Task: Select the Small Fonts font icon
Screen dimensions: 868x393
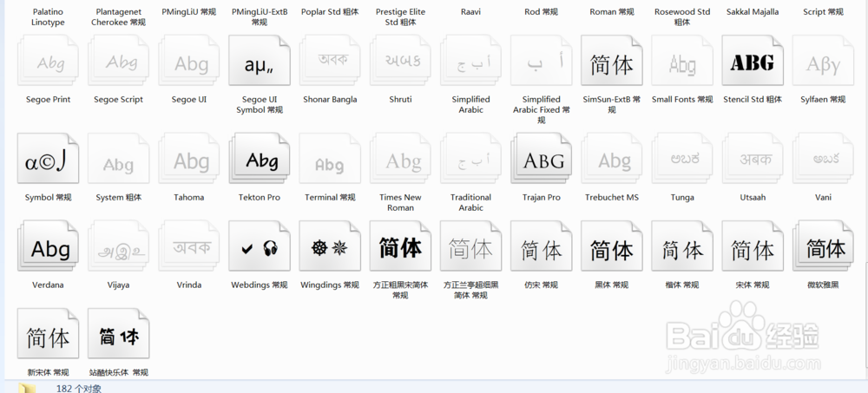Action: point(682,61)
